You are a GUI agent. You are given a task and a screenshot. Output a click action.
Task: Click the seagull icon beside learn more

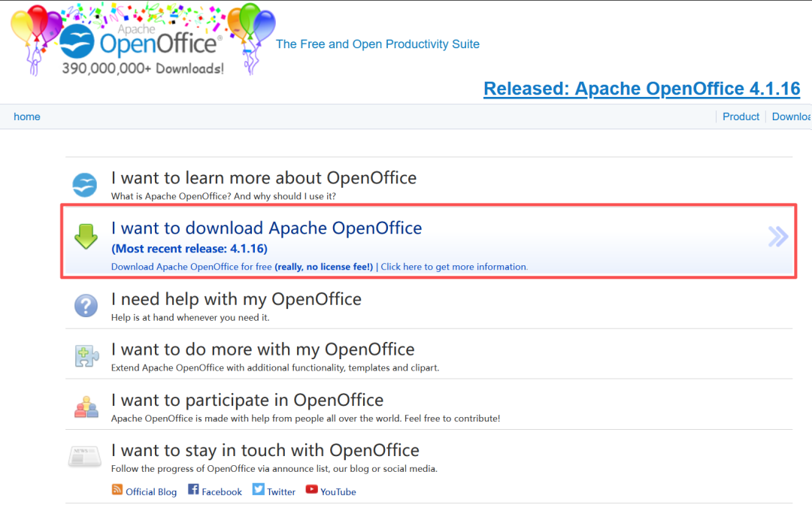[x=84, y=186]
